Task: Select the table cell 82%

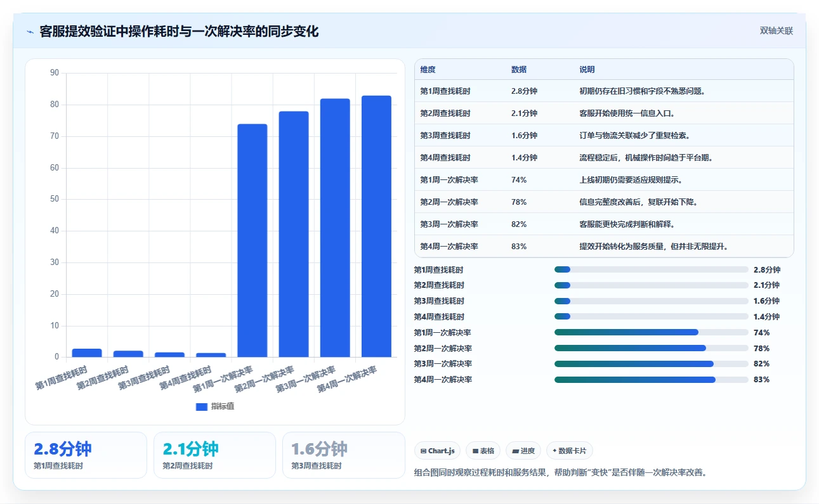Action: coord(519,224)
